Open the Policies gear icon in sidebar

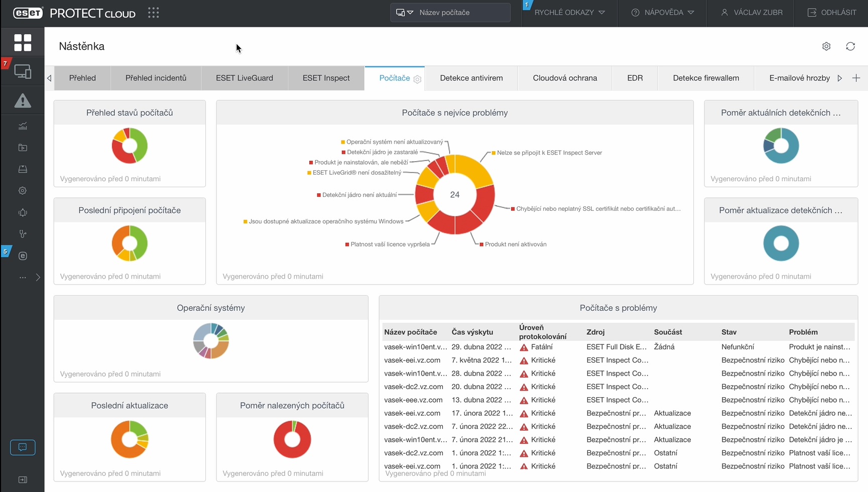coord(23,191)
